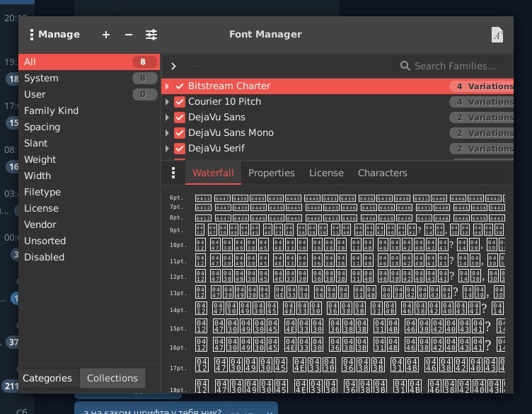Screen dimensions: 532x414
Task: Expand Courier 10 Pitch variations
Action: 167,102
